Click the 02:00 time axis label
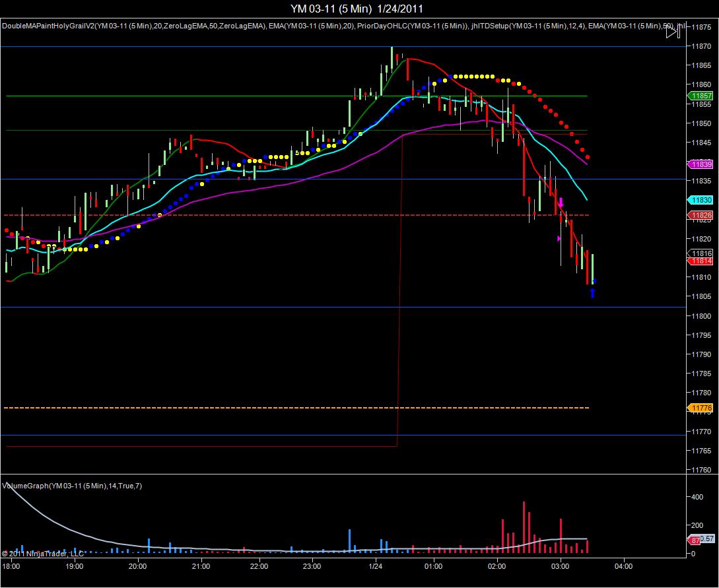Screen dimensions: 719x588 click(x=497, y=566)
